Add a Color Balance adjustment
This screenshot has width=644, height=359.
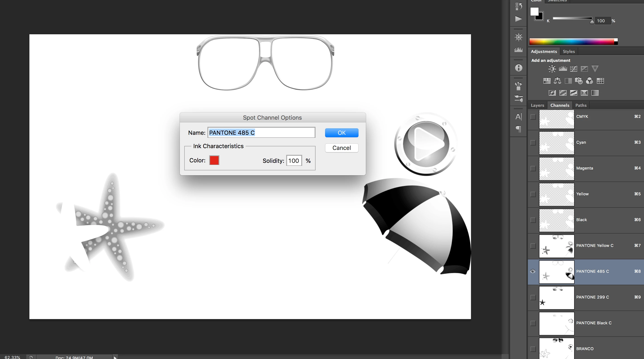tap(557, 81)
